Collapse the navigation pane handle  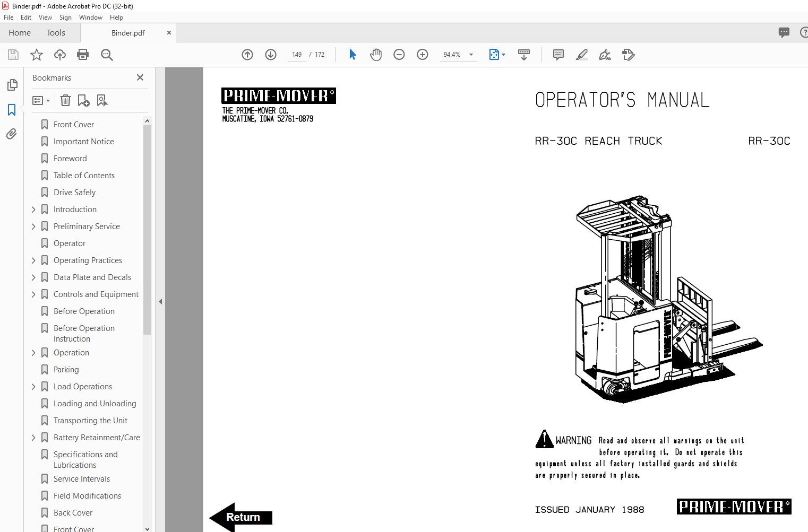click(160, 301)
